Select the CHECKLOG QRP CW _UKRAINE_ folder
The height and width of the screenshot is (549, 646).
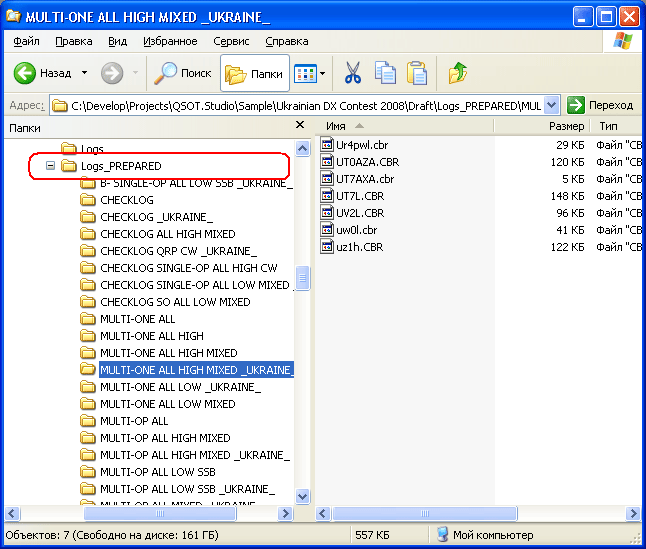[178, 251]
